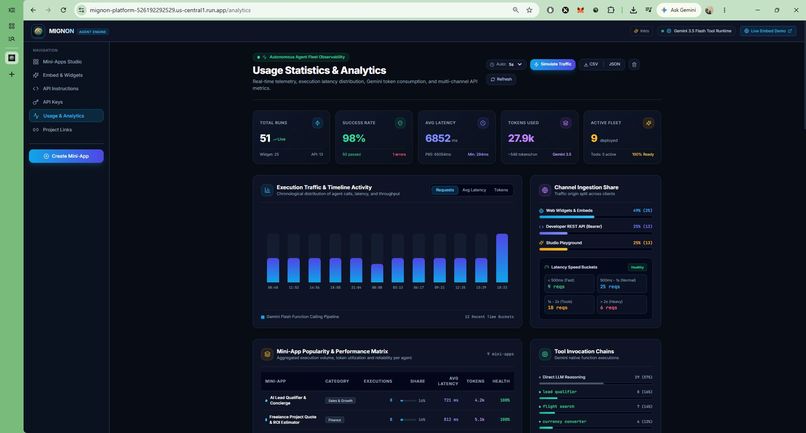This screenshot has height=433, width=806.
Task: Click the Total Runs card icon
Action: point(318,123)
